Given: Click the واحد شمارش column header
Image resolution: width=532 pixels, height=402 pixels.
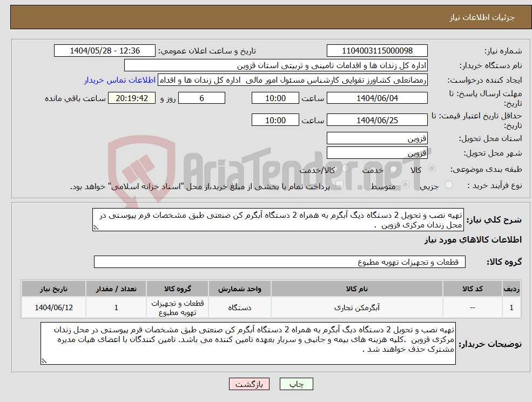Looking at the screenshot, I should pyautogui.click(x=240, y=289).
